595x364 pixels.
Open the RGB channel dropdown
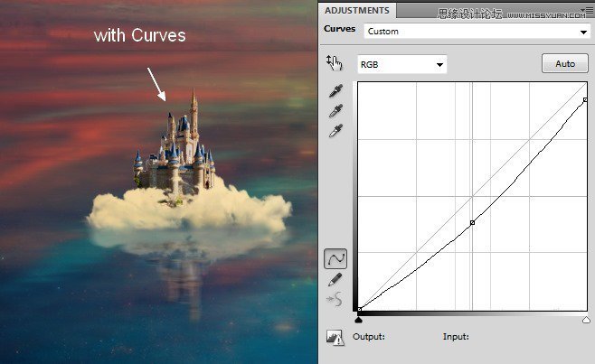[x=402, y=64]
